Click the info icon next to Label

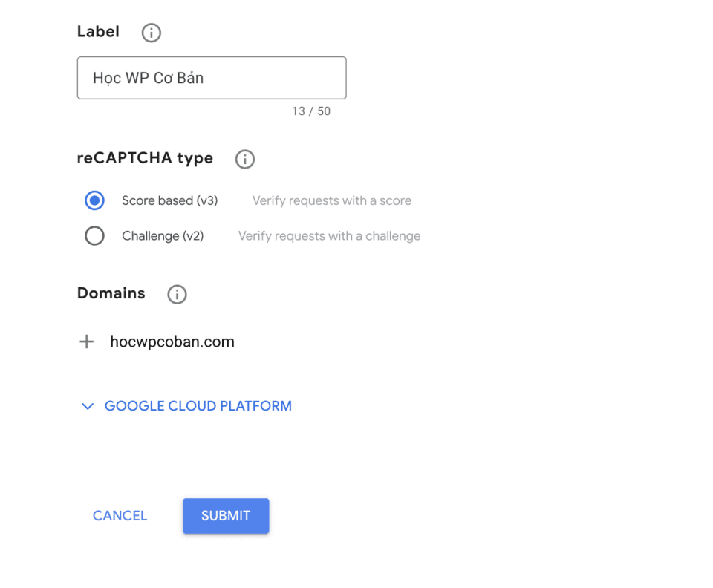point(152,33)
